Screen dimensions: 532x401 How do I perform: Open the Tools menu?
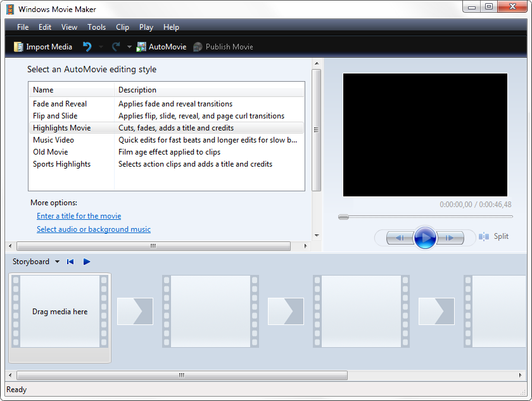(97, 27)
